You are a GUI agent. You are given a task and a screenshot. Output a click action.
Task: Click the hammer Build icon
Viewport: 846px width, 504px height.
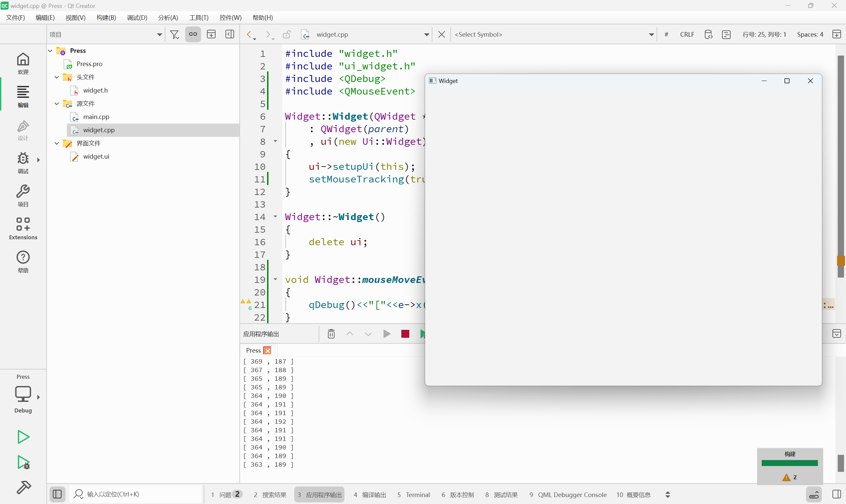(23, 487)
